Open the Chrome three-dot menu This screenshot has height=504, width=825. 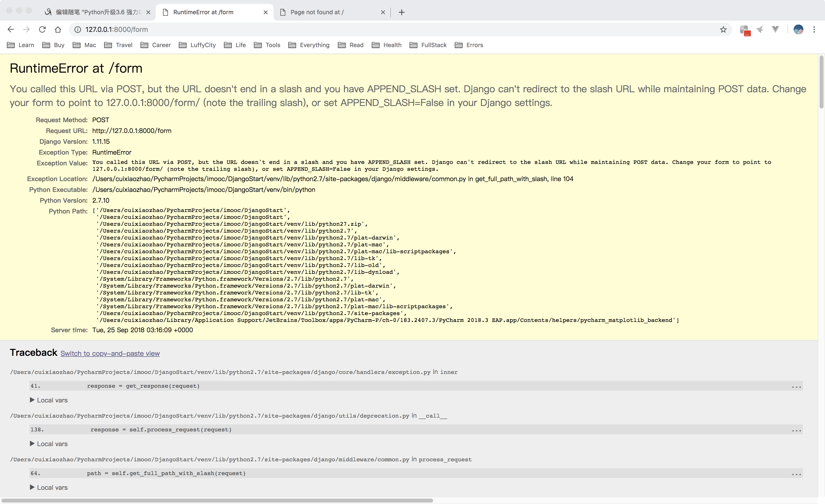814,29
